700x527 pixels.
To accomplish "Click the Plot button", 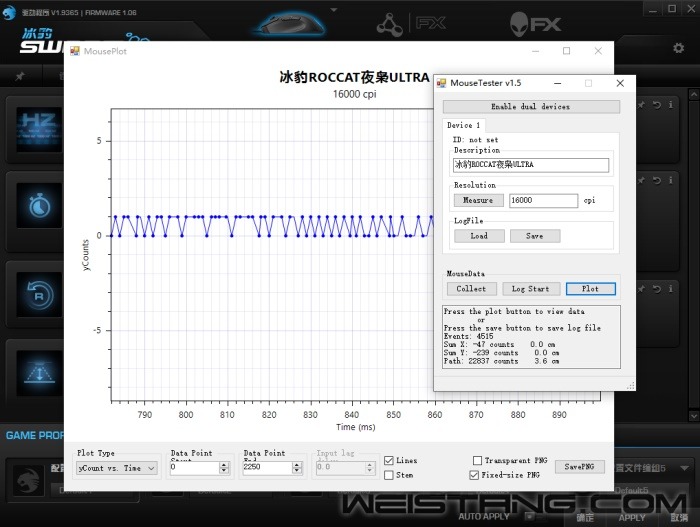I will click(x=590, y=289).
